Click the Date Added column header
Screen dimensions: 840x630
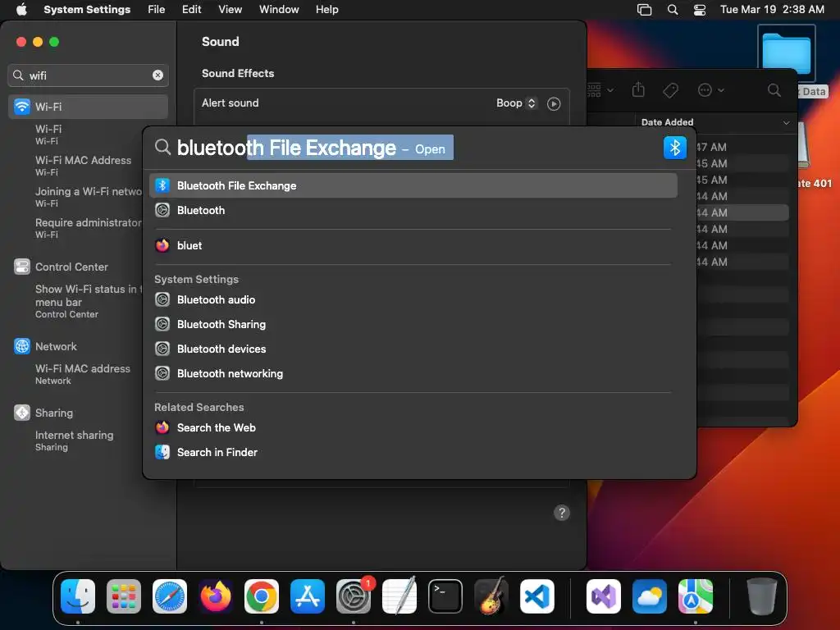point(668,122)
